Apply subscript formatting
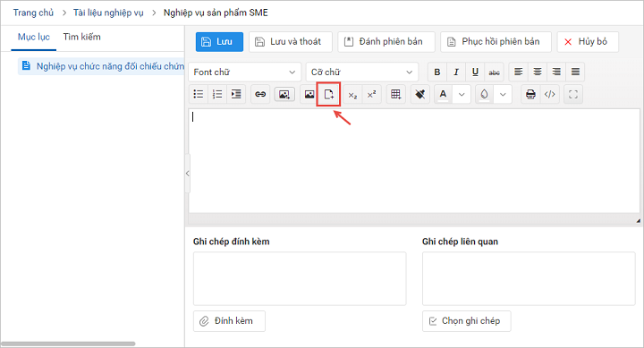Image resolution: width=644 pixels, height=348 pixels. pos(352,95)
